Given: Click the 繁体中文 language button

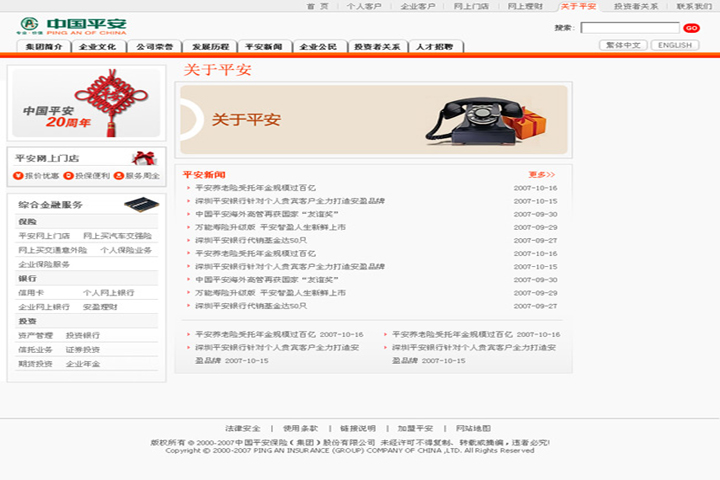Looking at the screenshot, I should [622, 45].
